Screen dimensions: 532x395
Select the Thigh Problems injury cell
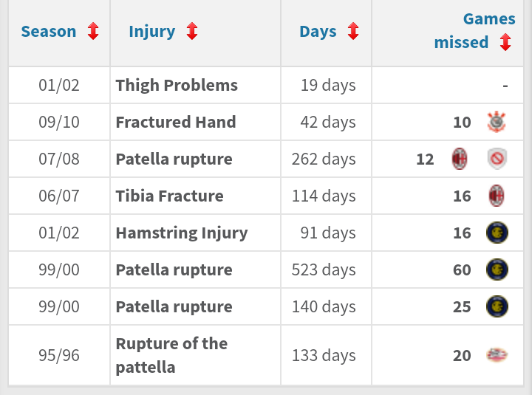[177, 85]
